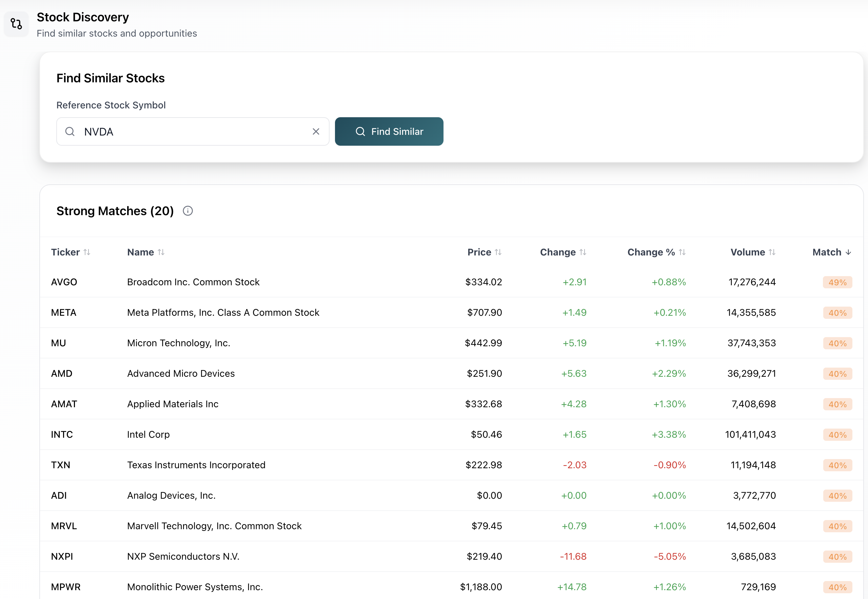Select the Meta Platforms row
This screenshot has height=599, width=868.
(x=223, y=312)
